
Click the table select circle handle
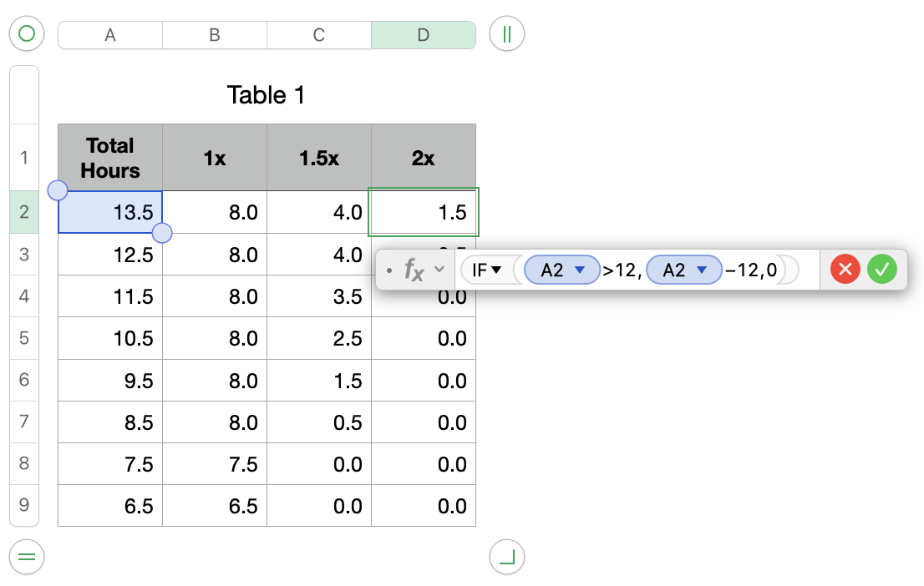point(27,34)
